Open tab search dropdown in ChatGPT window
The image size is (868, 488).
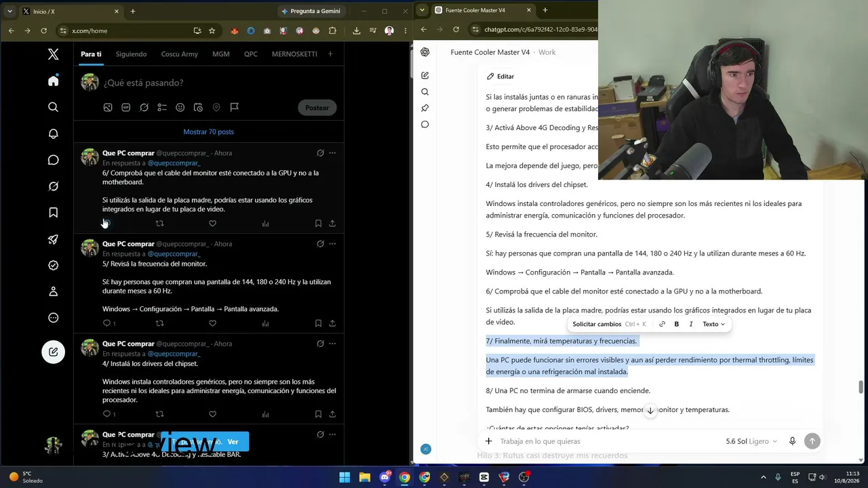click(422, 10)
